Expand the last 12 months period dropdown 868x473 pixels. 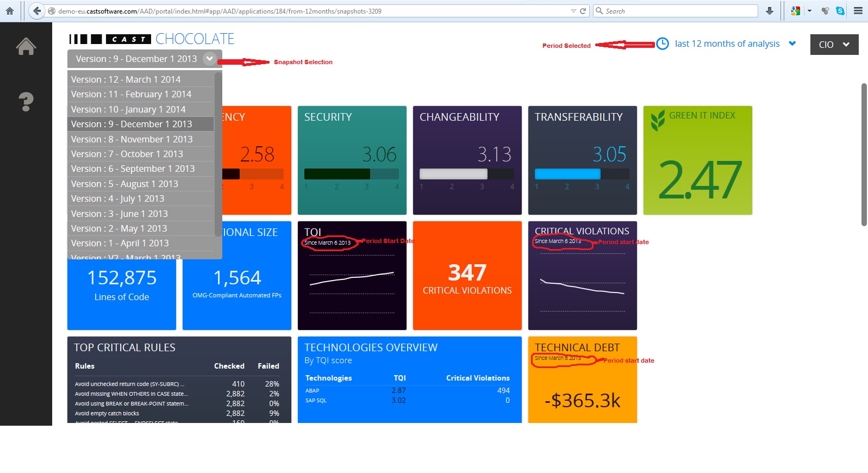click(x=735, y=44)
